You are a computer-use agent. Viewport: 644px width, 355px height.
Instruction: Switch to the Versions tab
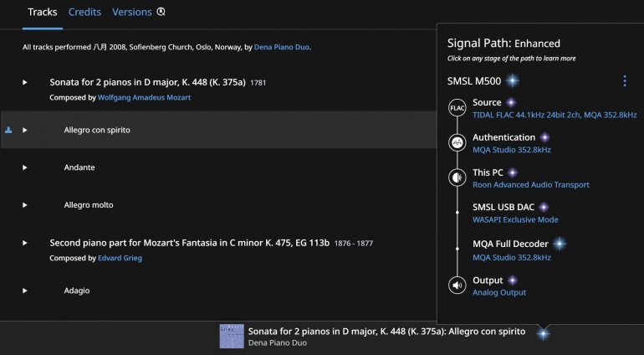pos(132,12)
